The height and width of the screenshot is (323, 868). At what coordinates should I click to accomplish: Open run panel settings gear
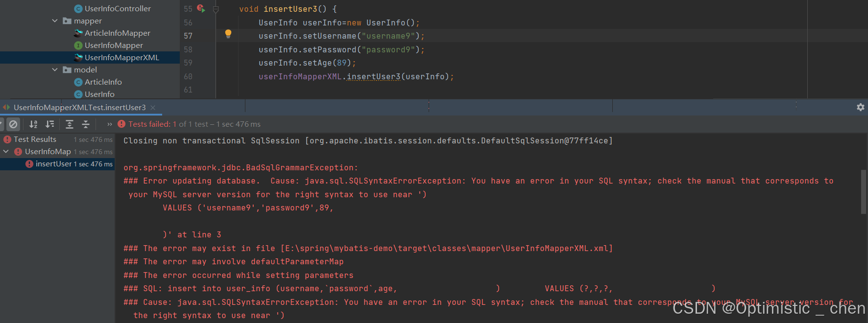tap(860, 107)
